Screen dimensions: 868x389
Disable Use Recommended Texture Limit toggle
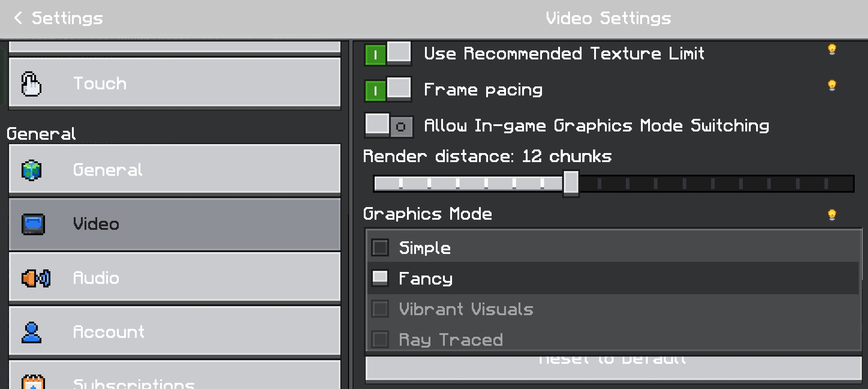click(x=388, y=54)
